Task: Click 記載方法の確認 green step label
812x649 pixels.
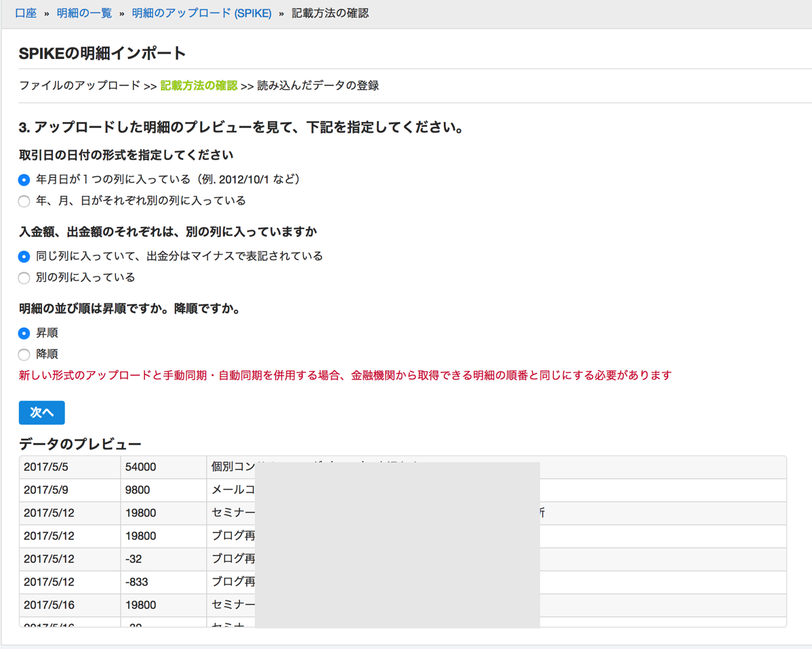Action: [199, 85]
